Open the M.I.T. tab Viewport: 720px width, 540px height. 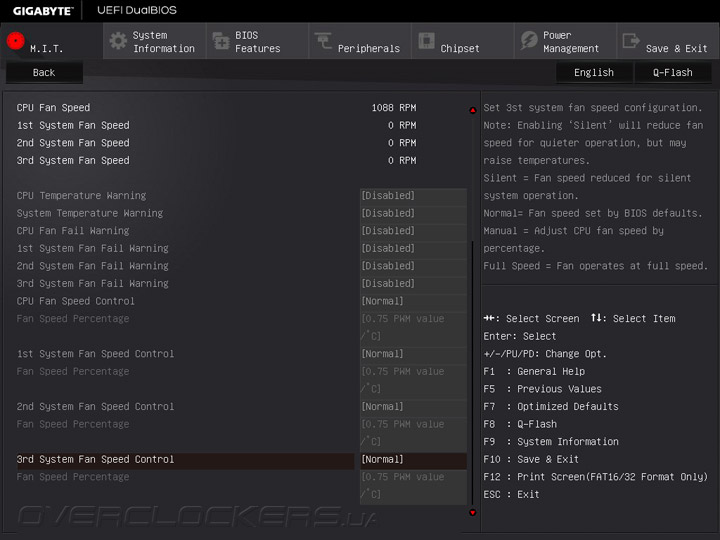coord(51,41)
